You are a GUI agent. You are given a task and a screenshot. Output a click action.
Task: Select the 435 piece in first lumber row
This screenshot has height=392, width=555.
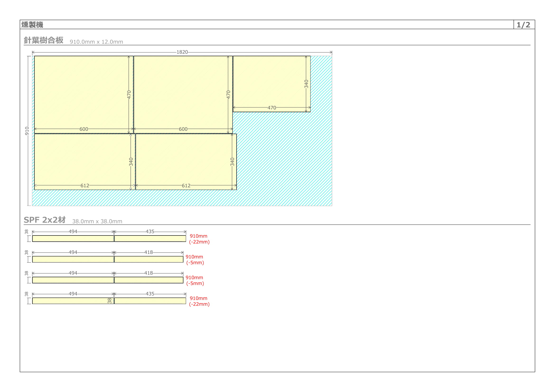pyautogui.click(x=150, y=239)
